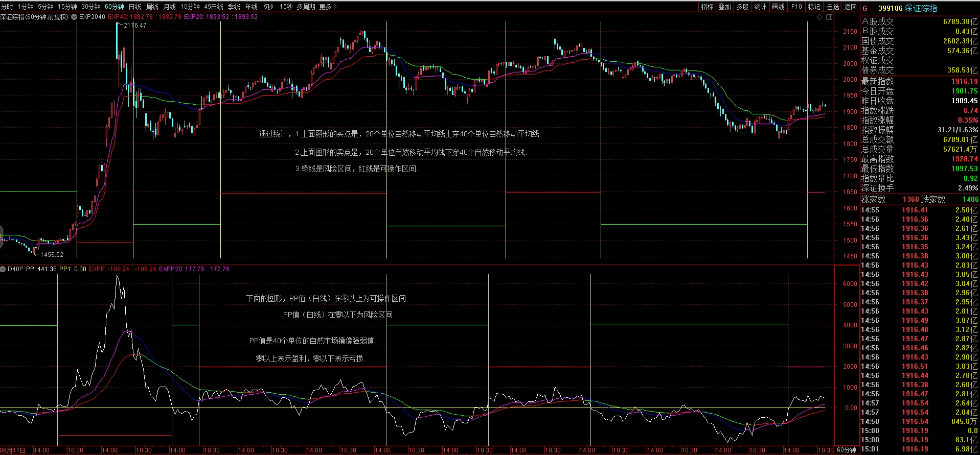
Task: Click the 深证综指(60分钟 前复权) chart label
Action: [x=34, y=17]
